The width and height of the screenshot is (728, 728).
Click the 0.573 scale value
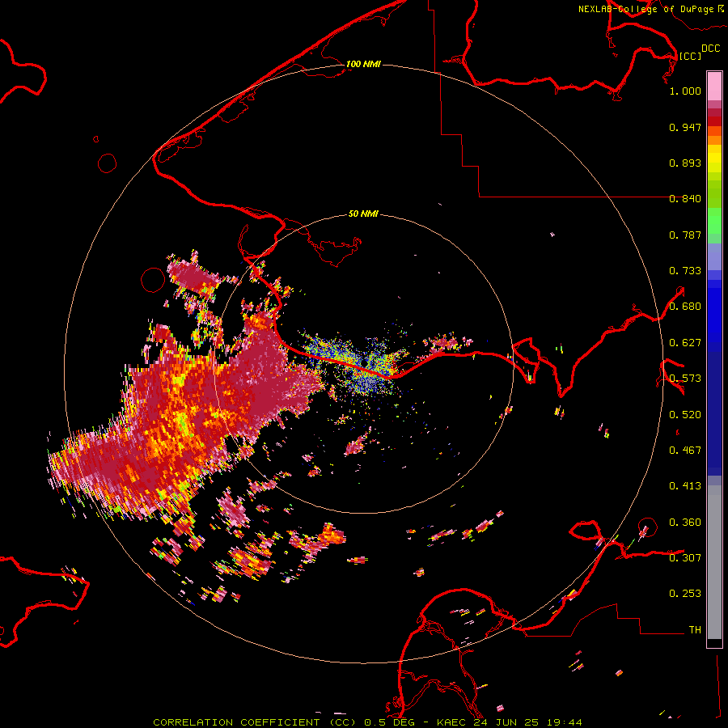click(x=685, y=379)
